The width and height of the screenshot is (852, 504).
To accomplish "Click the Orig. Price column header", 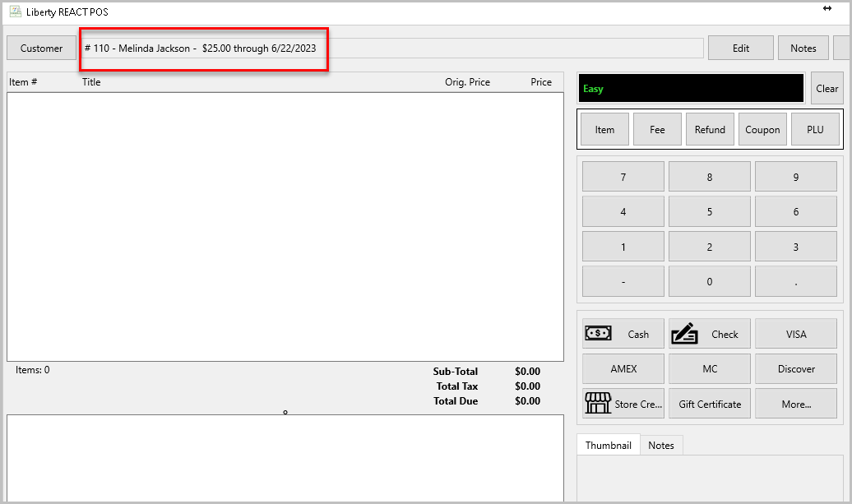I will 467,82.
